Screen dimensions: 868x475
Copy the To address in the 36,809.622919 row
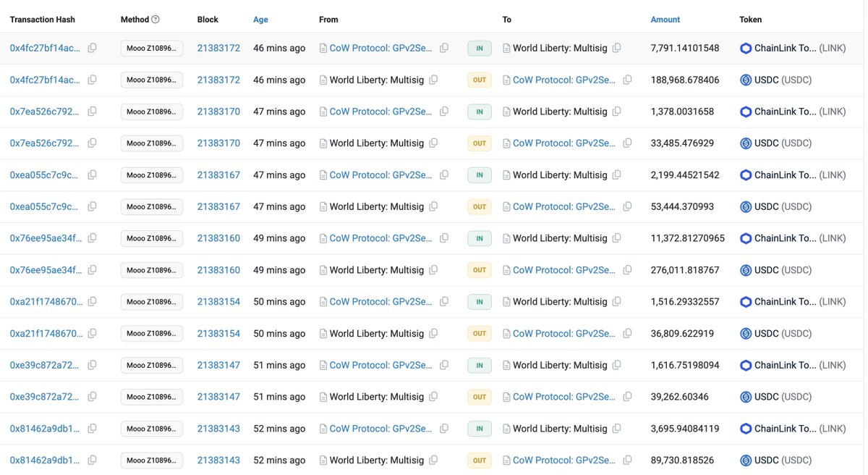[x=627, y=334]
